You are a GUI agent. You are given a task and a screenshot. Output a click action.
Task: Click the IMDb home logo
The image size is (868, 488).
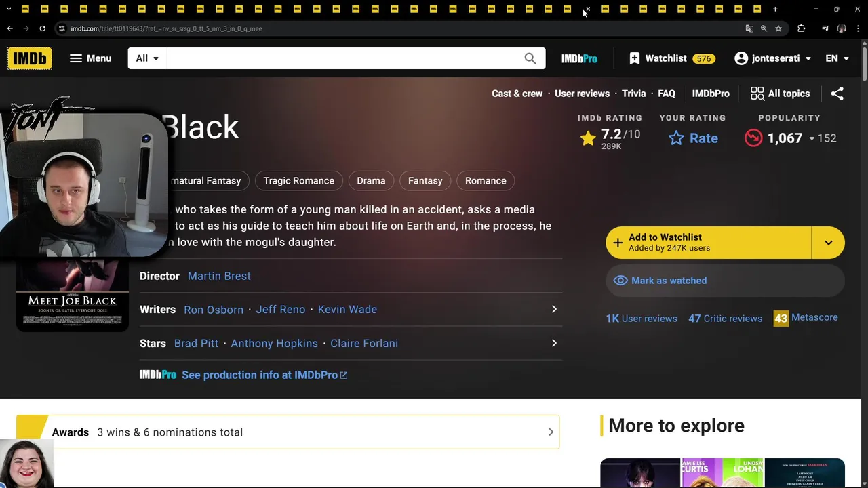30,58
